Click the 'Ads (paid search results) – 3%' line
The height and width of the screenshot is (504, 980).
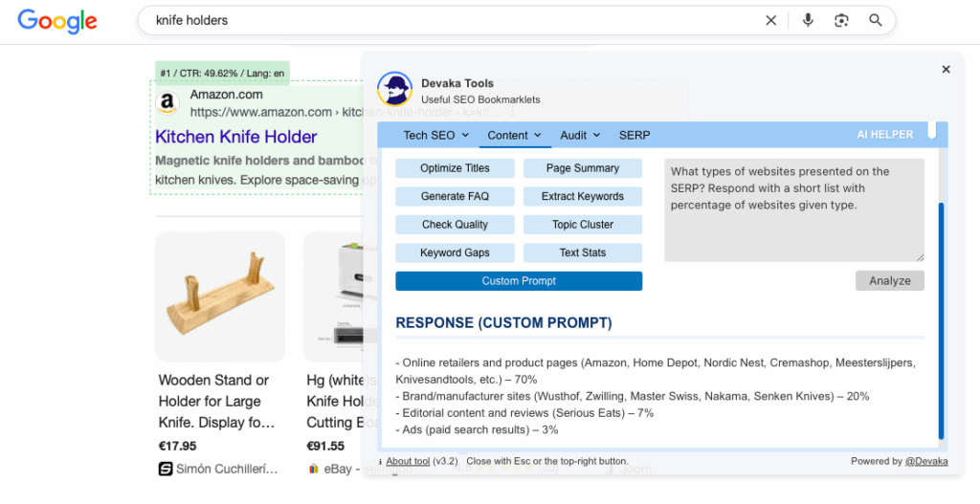[477, 429]
